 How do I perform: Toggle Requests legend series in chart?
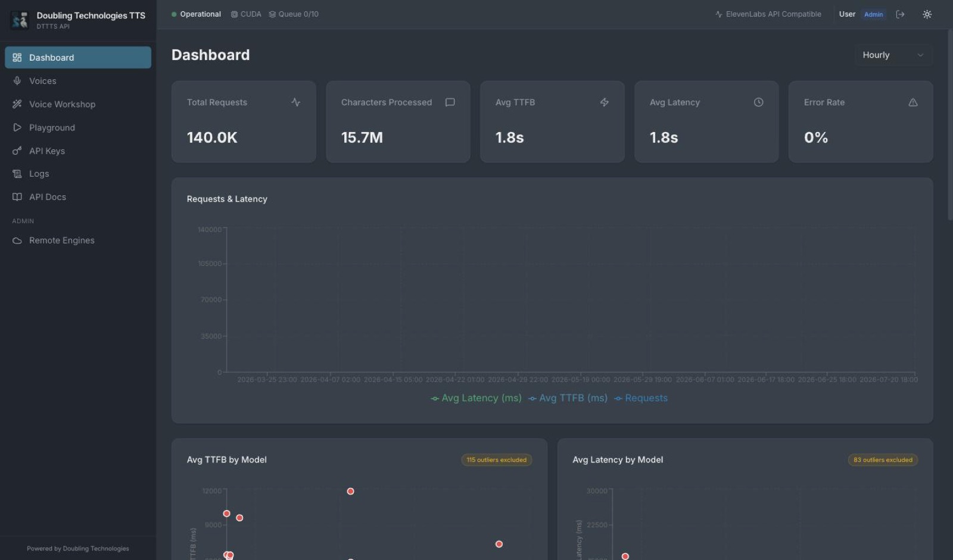[x=641, y=398]
